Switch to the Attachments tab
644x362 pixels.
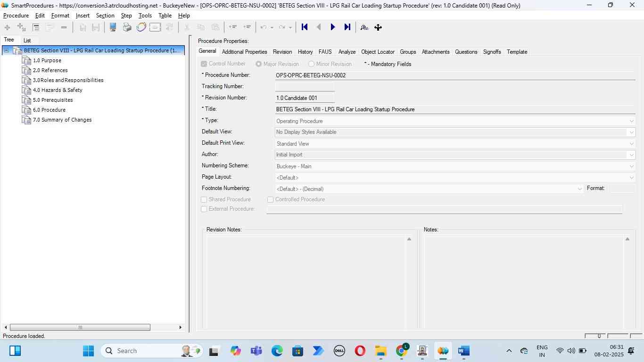click(x=435, y=52)
